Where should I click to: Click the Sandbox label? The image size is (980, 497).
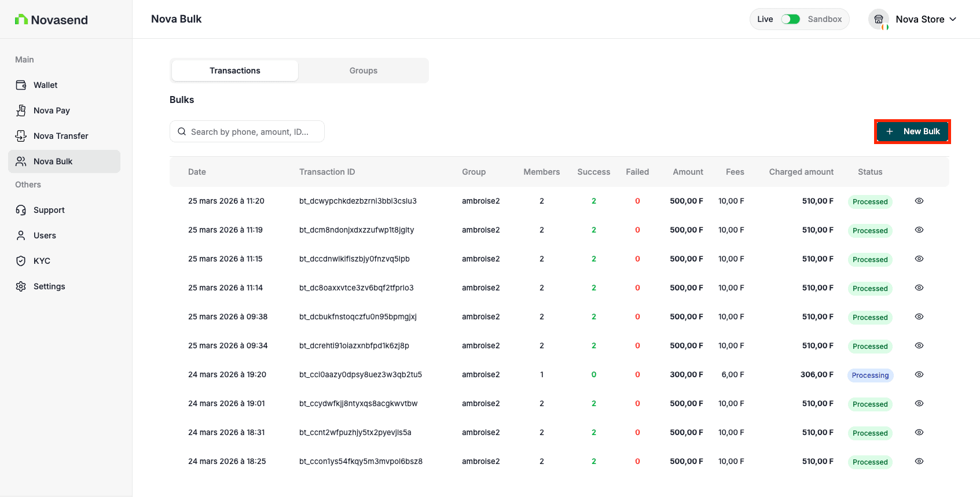click(x=825, y=19)
